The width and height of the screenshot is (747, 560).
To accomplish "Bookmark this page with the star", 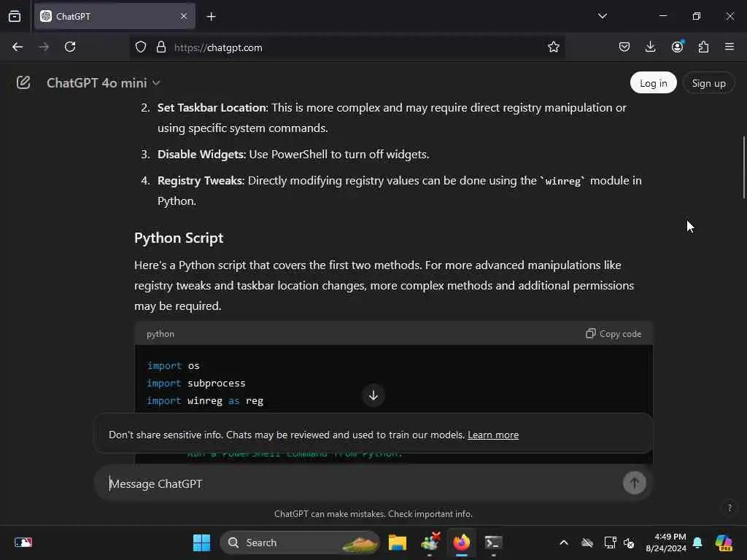I will (553, 47).
